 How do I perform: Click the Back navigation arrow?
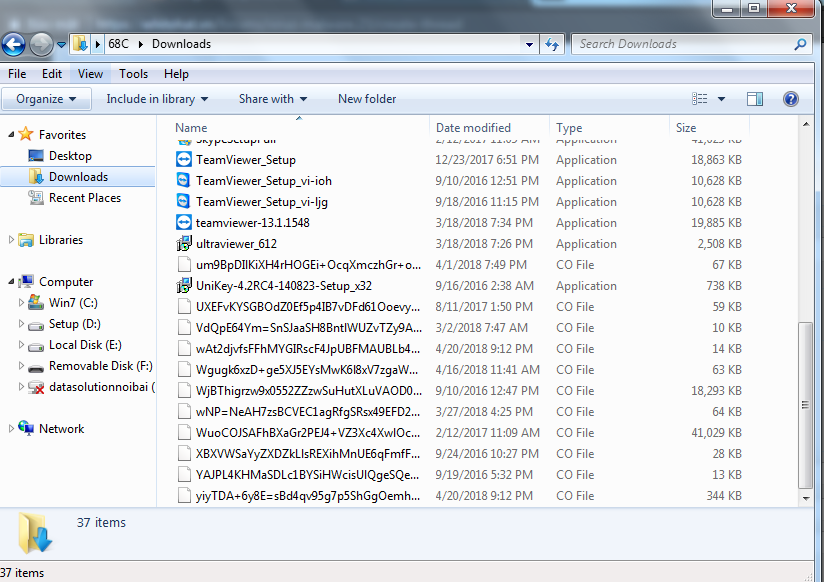(x=14, y=44)
